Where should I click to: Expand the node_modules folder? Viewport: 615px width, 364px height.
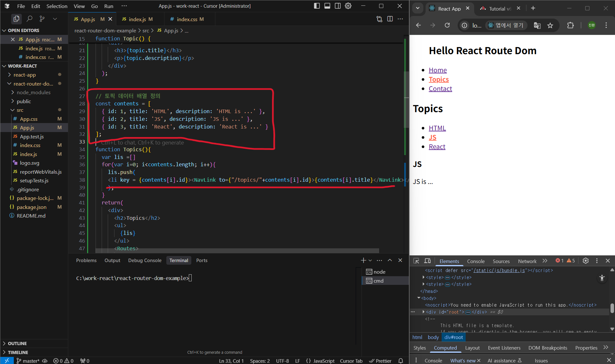coord(34,92)
